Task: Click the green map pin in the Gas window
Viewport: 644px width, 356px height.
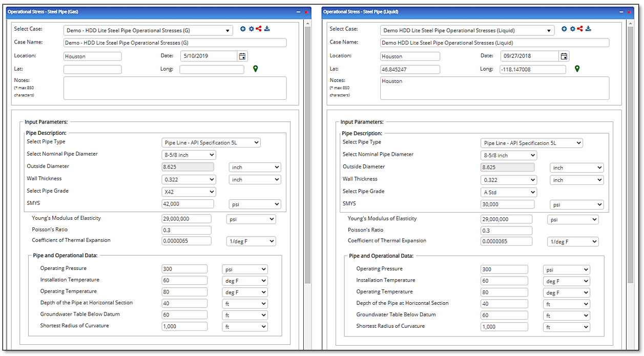Action: click(x=255, y=68)
